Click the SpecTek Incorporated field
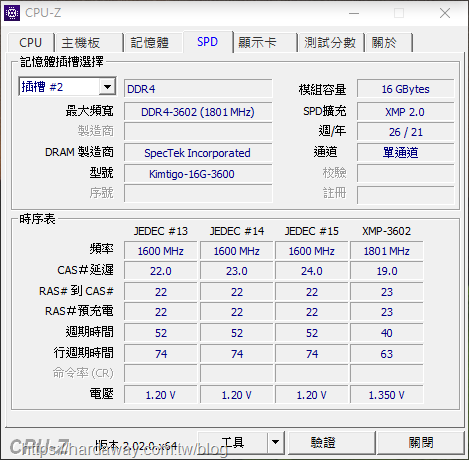Image resolution: width=469 pixels, height=460 pixels. pos(198,153)
